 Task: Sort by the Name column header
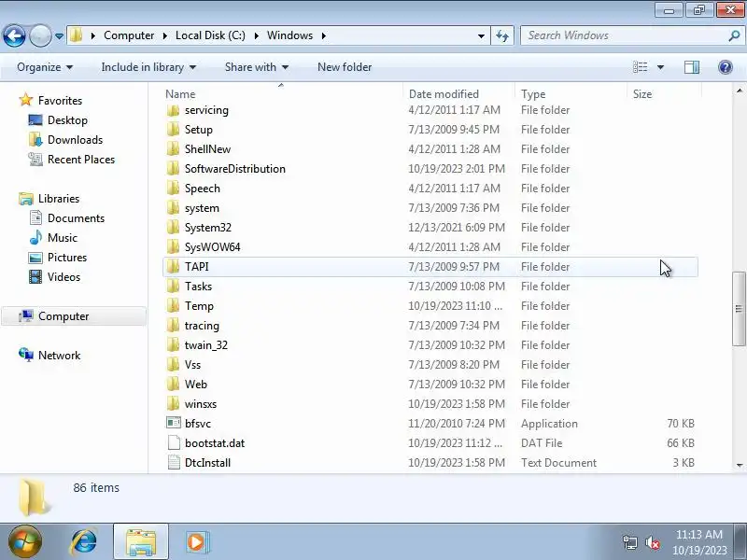pos(180,94)
